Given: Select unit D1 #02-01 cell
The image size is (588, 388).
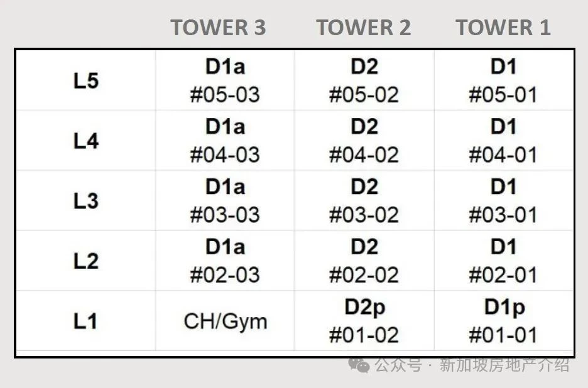Looking at the screenshot, I should tap(503, 261).
